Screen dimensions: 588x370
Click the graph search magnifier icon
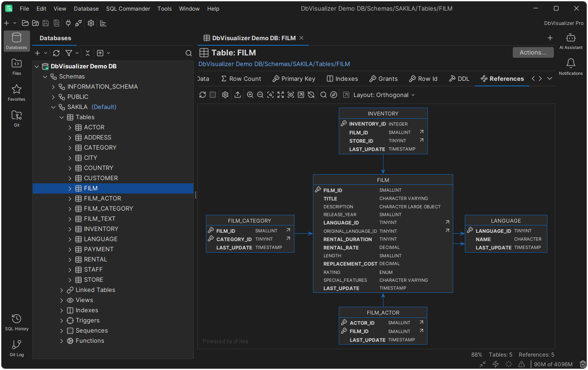coord(324,95)
